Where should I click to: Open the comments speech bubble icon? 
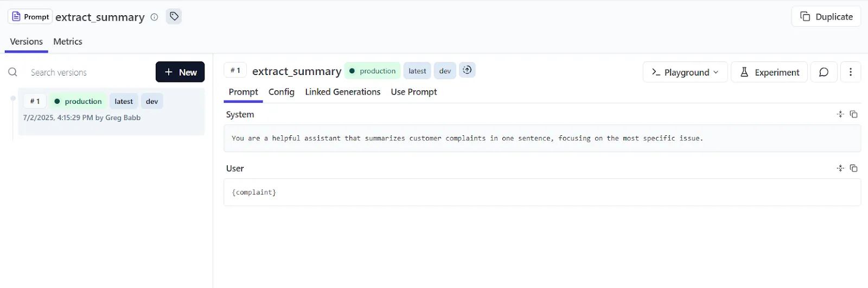pos(824,72)
